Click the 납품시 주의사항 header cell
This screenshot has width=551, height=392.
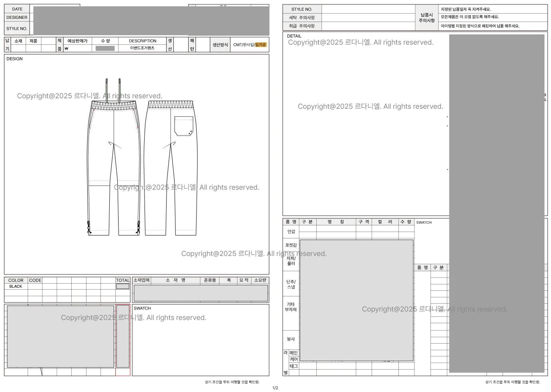[x=426, y=18]
